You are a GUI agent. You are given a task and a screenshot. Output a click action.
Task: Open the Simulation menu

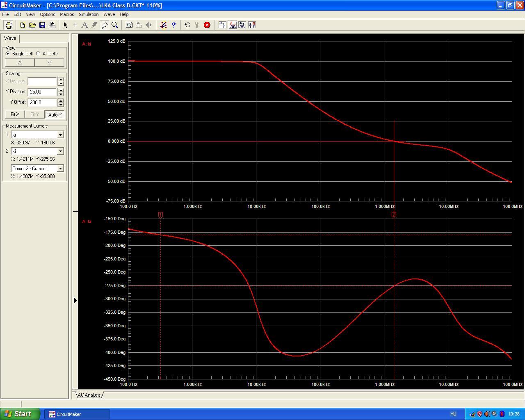pyautogui.click(x=89, y=14)
